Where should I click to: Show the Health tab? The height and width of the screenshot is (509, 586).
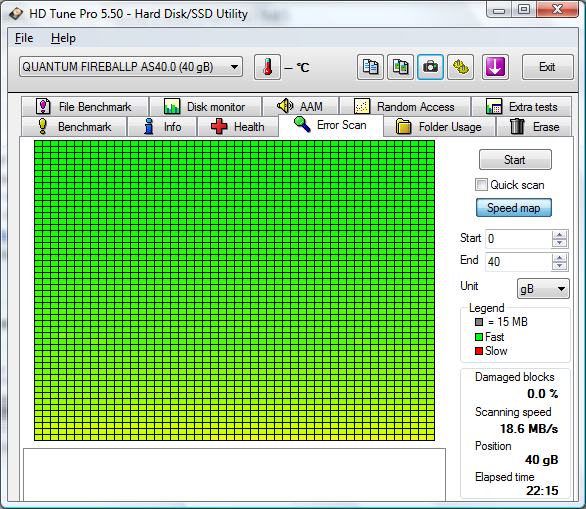coord(237,127)
